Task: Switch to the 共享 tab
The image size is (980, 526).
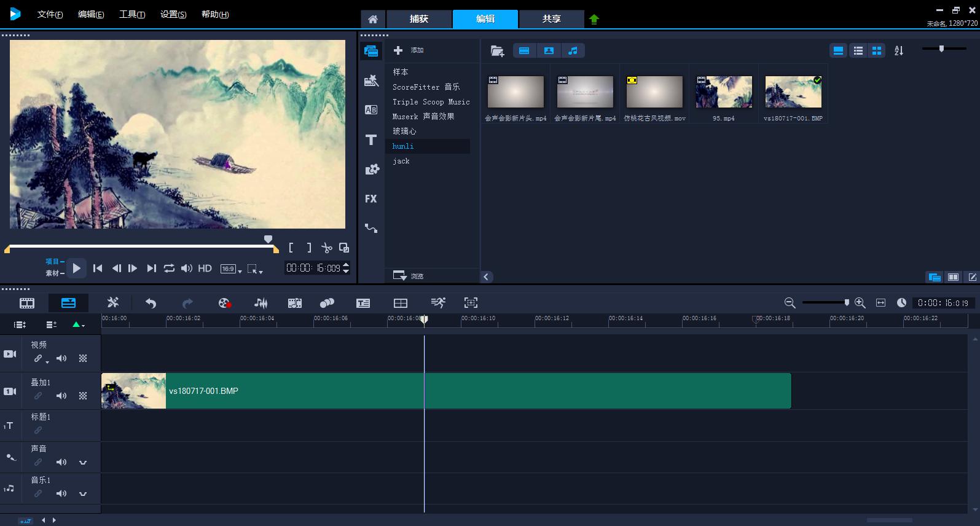Action: point(552,19)
